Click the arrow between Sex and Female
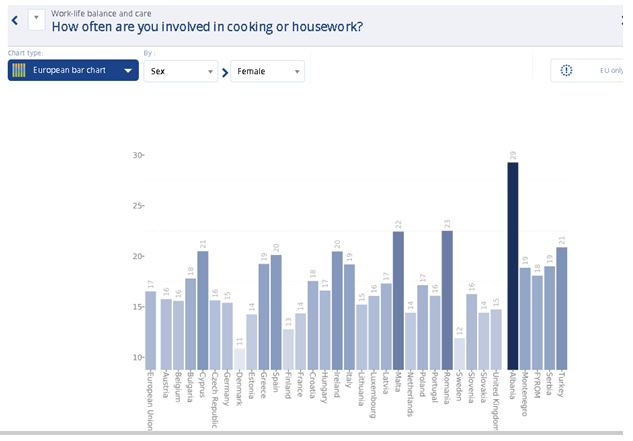633x441 pixels. tap(224, 72)
